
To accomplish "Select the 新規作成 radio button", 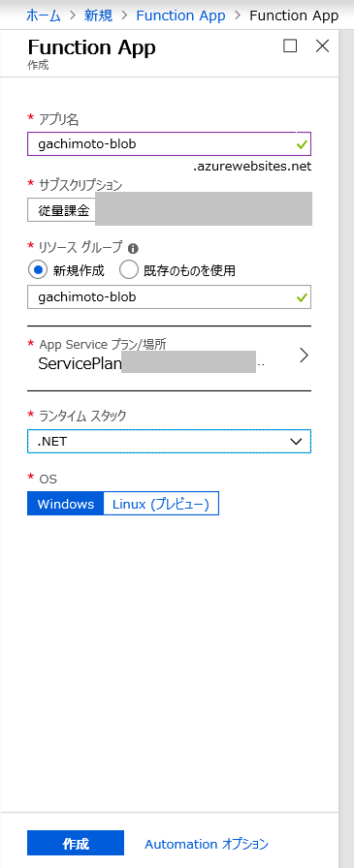I will click(38, 270).
